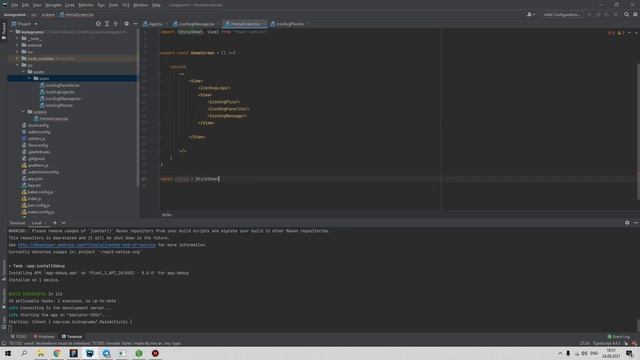Click the error count indicator in editor
640x360 pixels.
pos(611,33)
